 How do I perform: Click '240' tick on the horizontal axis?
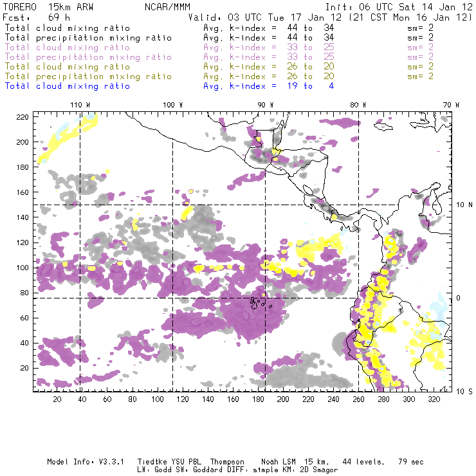333,399
